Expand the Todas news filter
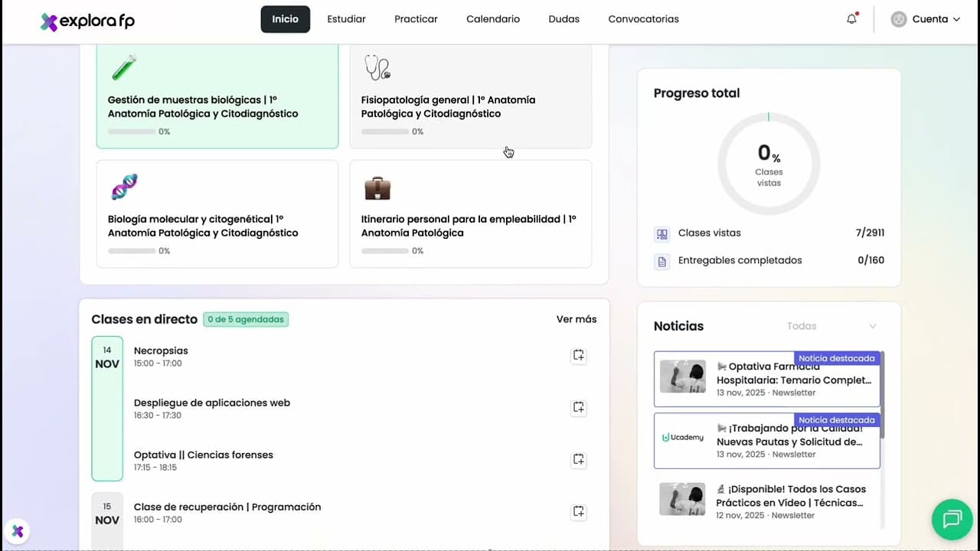Screen dimensions: 980x551 (x=831, y=326)
